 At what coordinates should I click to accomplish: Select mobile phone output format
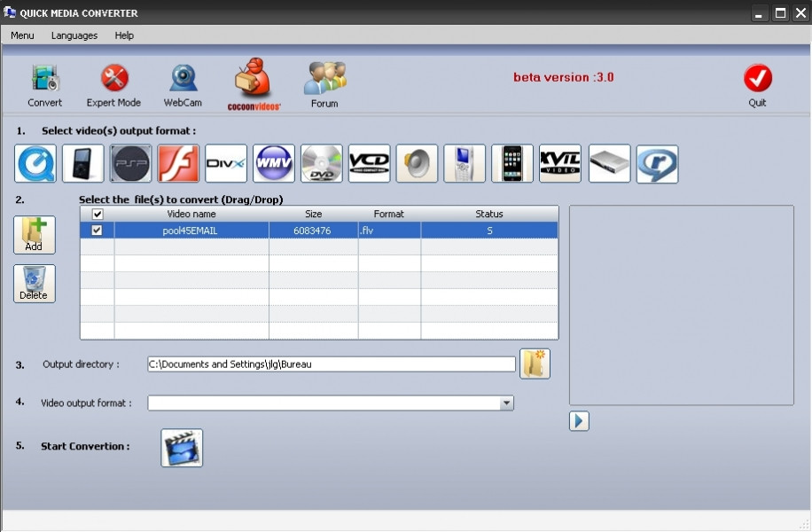click(465, 164)
